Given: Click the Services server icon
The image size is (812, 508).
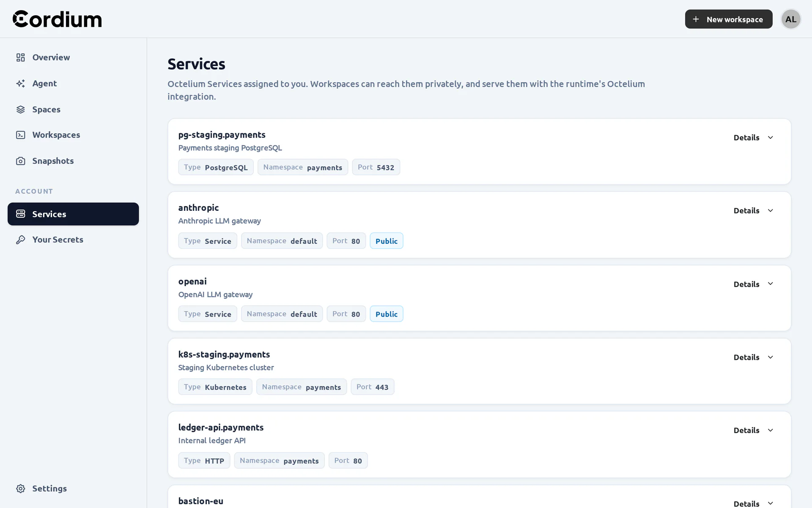Looking at the screenshot, I should (20, 214).
